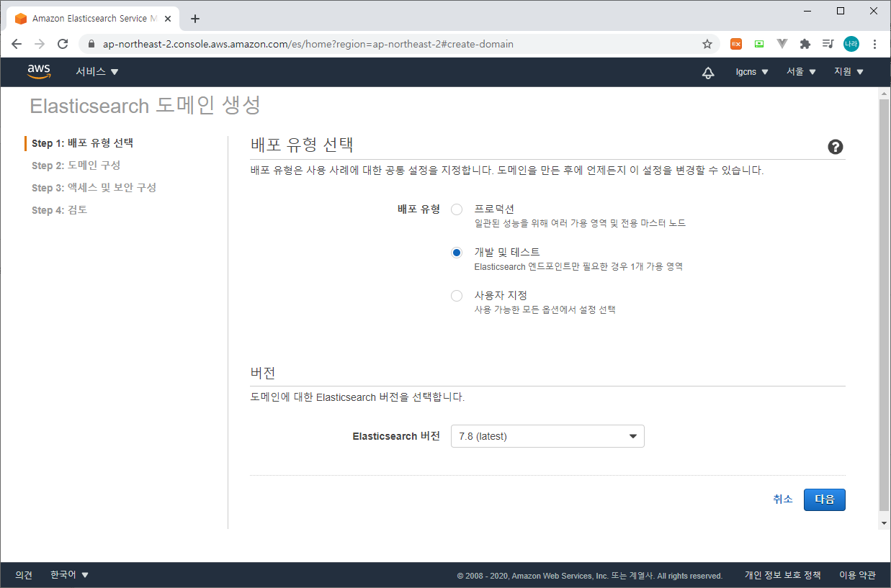The image size is (891, 588).
Task: Open the 의견 feedback link
Action: click(x=24, y=575)
